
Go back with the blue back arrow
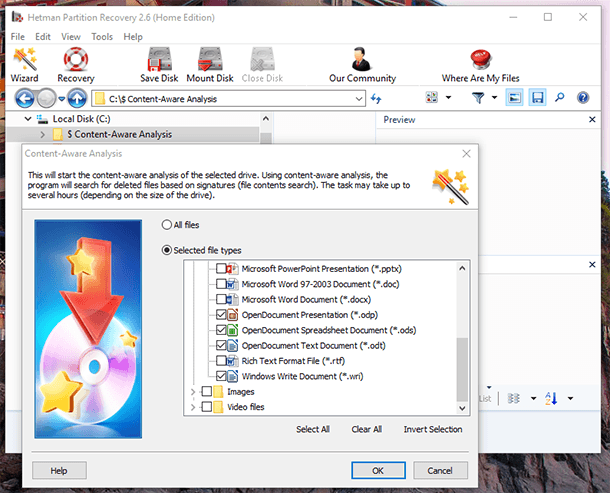pos(25,98)
